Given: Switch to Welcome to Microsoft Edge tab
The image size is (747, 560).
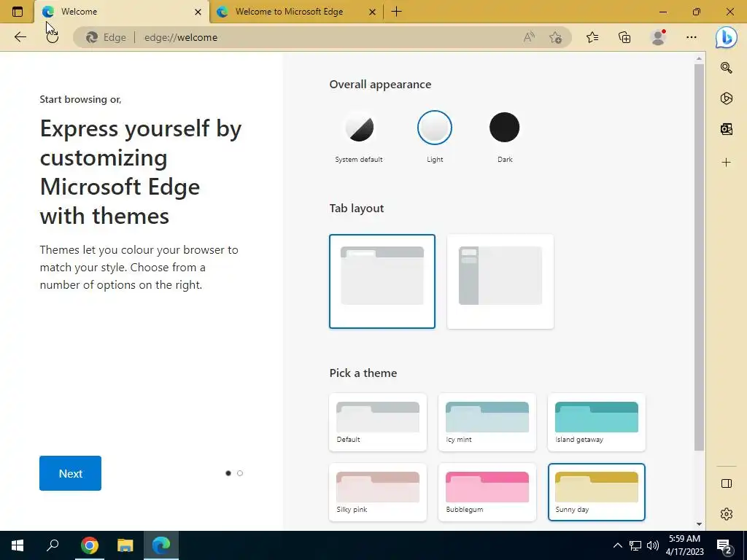Looking at the screenshot, I should (296, 12).
